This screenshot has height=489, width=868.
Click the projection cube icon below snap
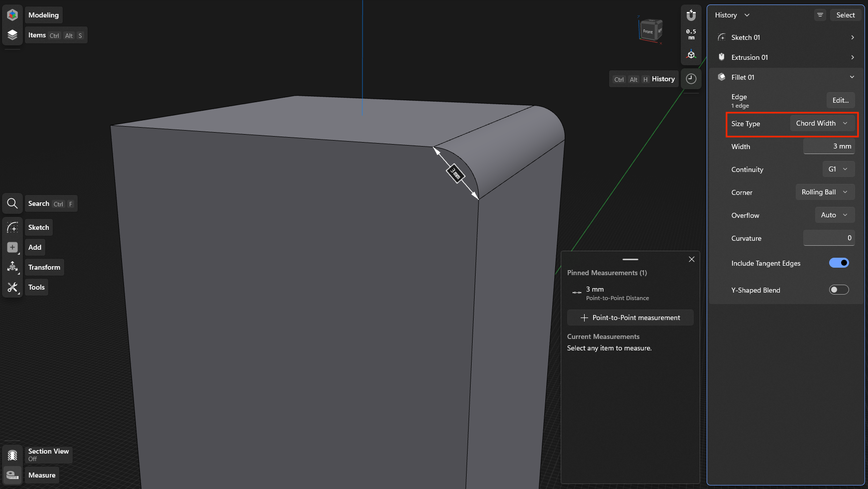click(691, 55)
